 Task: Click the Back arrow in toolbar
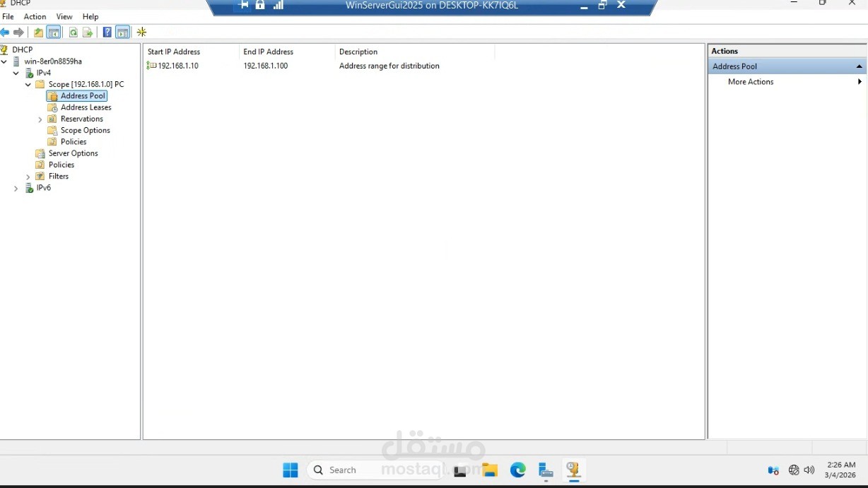(5, 32)
